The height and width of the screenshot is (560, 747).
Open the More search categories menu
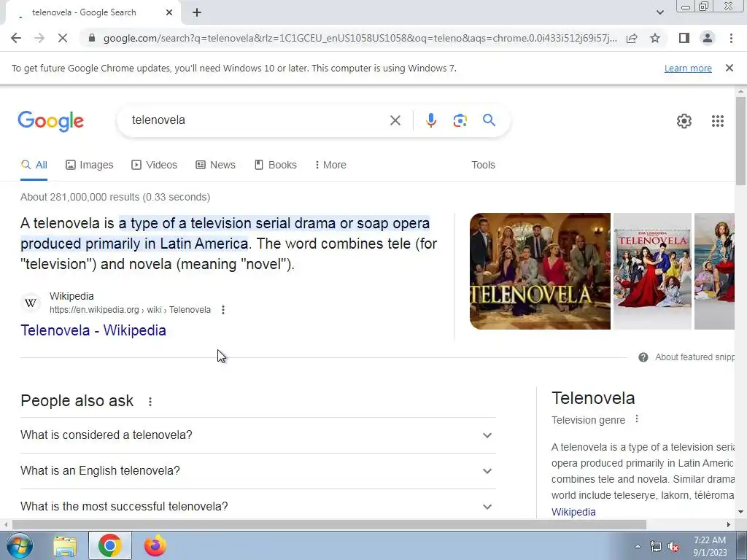click(330, 165)
